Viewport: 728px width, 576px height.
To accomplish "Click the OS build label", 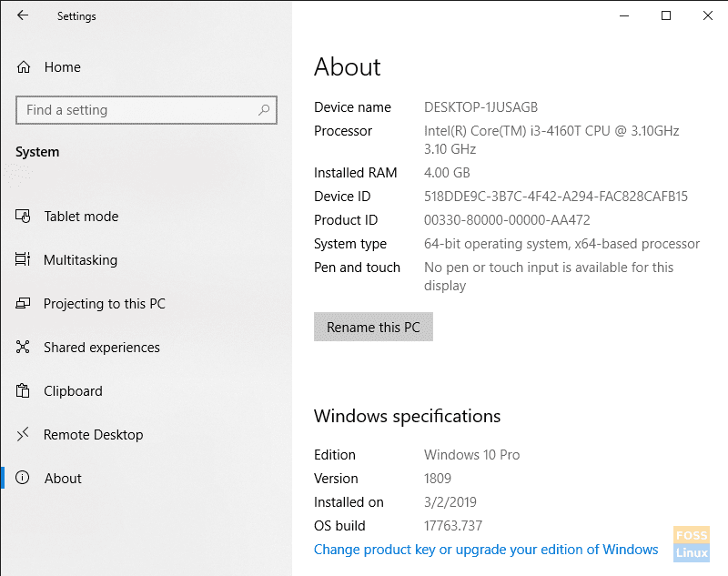I will tap(339, 525).
